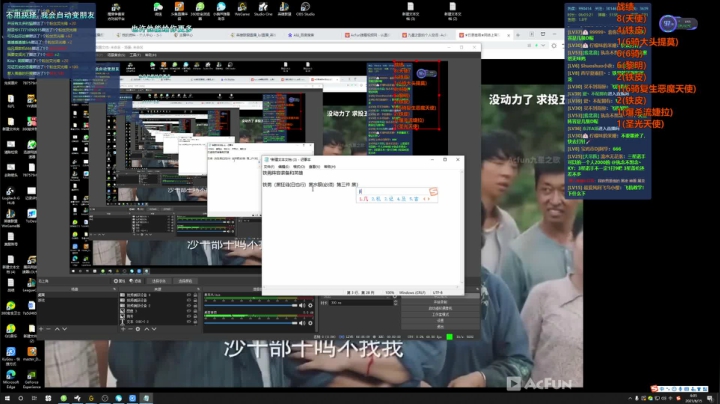Click the 设置 button in OBS controls
720x404 pixels.
coord(440,320)
